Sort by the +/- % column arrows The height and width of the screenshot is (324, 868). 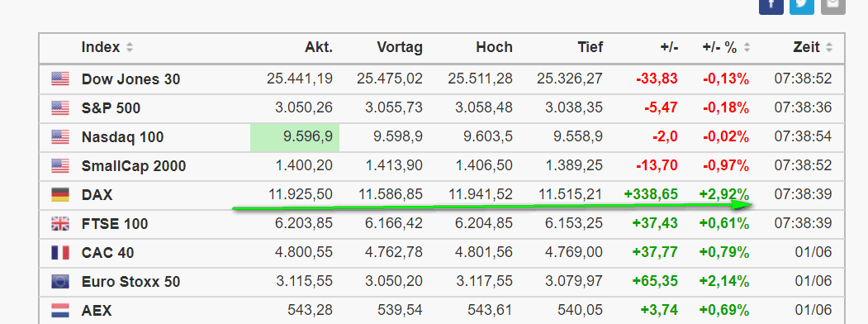(x=747, y=48)
